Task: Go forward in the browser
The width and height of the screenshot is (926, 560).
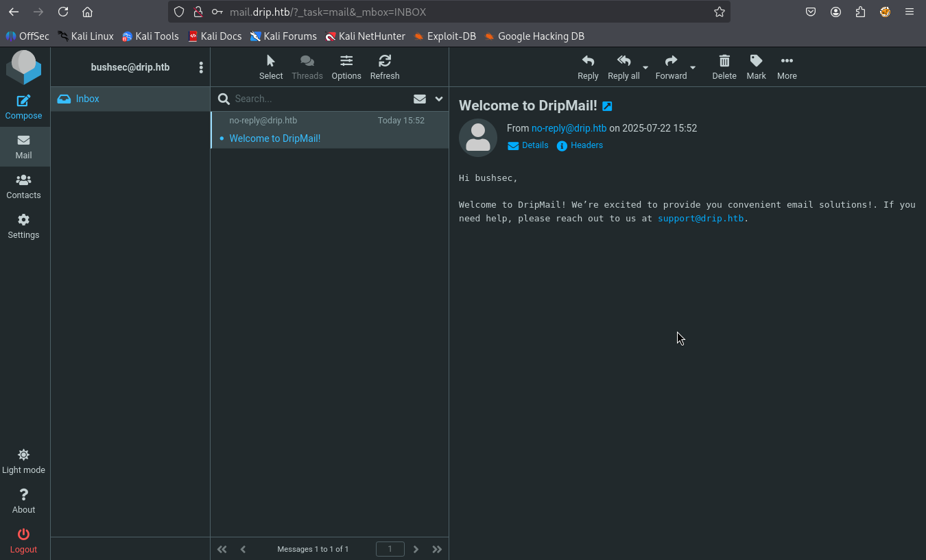Action: point(38,12)
